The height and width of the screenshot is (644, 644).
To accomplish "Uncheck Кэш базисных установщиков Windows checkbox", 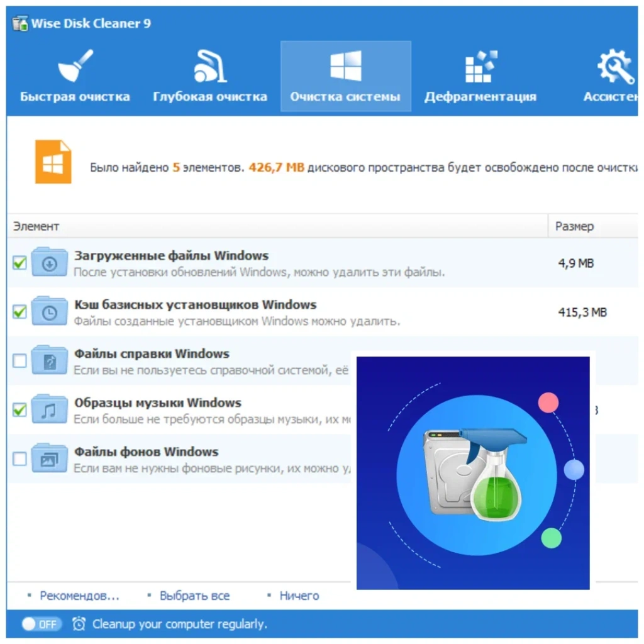I will pos(19,311).
